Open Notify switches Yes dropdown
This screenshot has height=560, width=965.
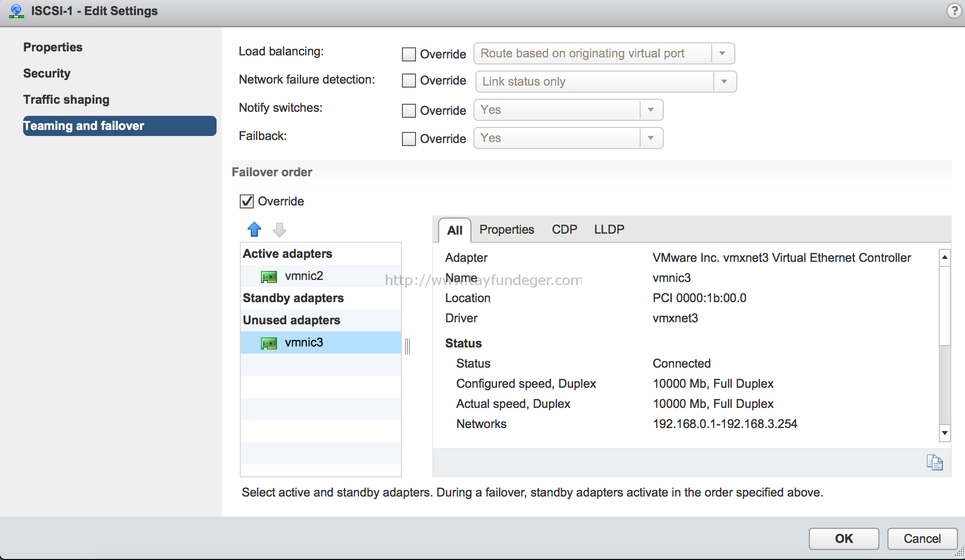pos(568,110)
